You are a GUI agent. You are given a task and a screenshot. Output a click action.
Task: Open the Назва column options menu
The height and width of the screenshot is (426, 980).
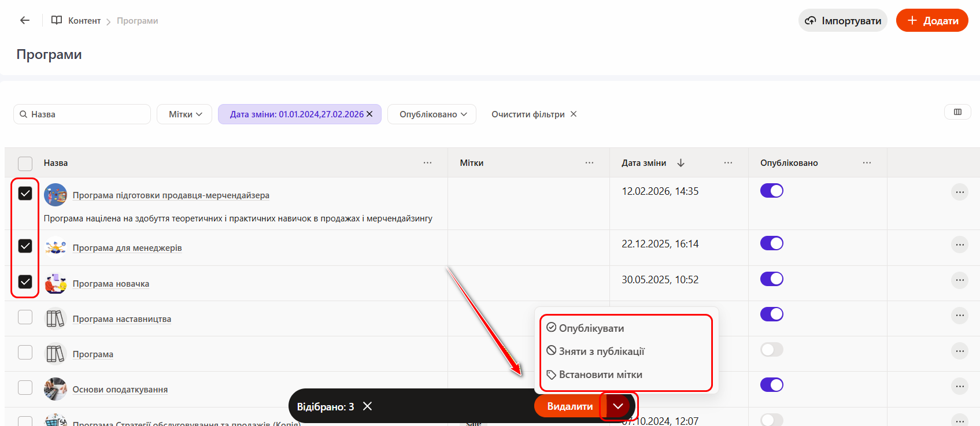coord(427,163)
